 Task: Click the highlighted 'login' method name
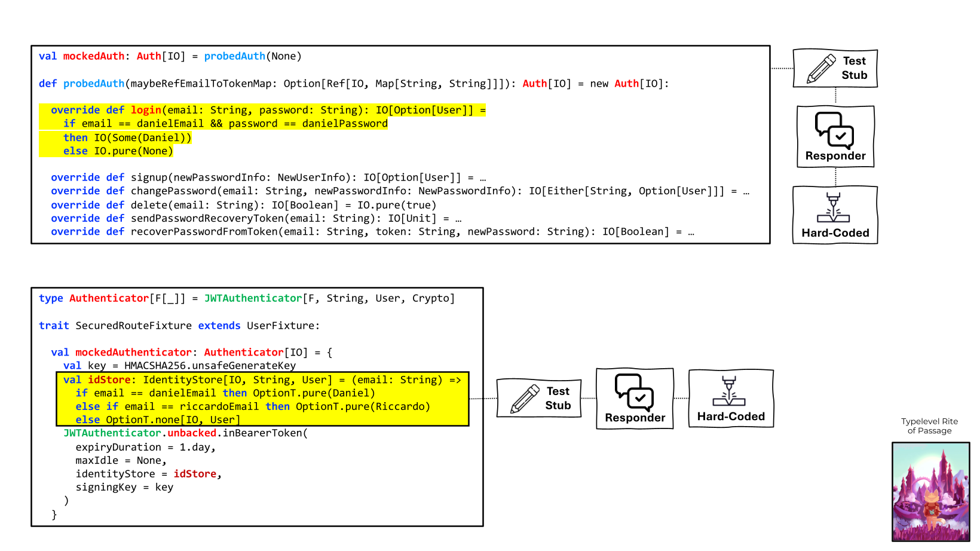(x=146, y=110)
